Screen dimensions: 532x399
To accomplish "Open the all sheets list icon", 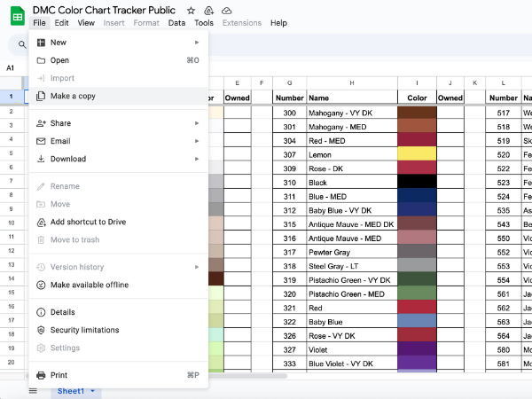I will [x=33, y=390].
